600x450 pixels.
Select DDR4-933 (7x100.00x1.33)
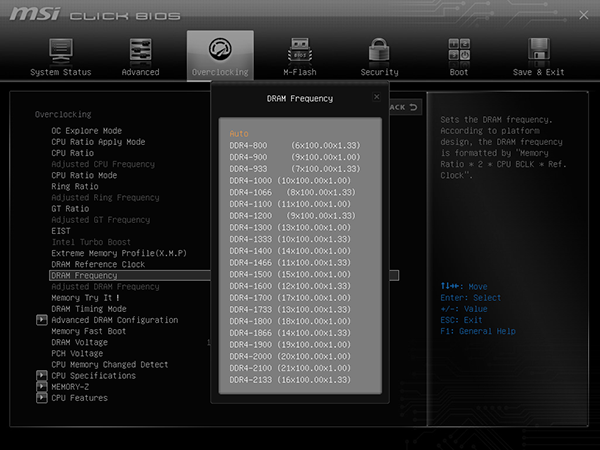[x=295, y=169]
